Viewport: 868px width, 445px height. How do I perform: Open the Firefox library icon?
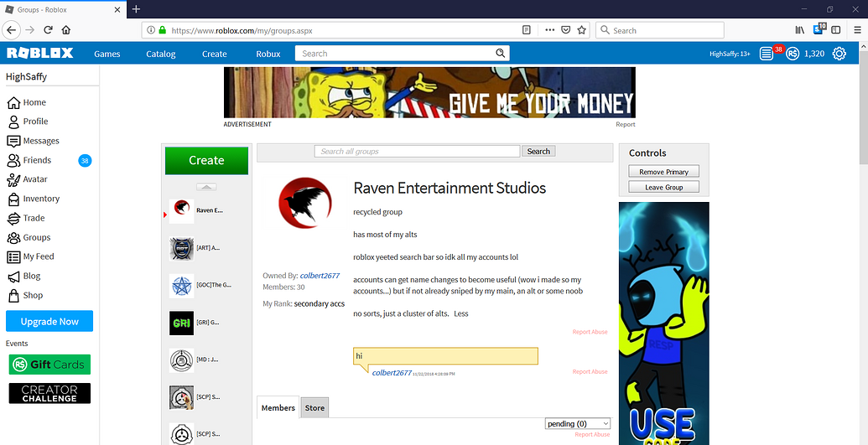click(x=799, y=30)
